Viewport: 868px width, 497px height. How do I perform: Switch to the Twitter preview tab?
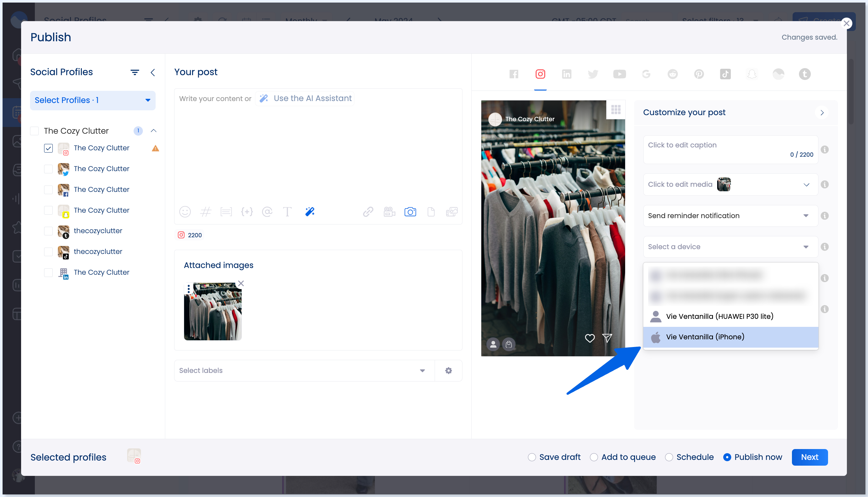click(593, 74)
